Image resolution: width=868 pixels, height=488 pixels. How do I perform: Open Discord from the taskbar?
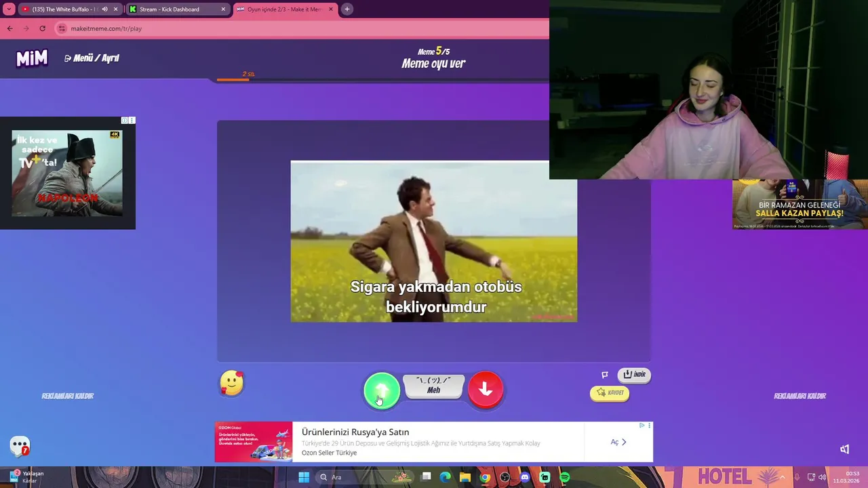click(524, 477)
